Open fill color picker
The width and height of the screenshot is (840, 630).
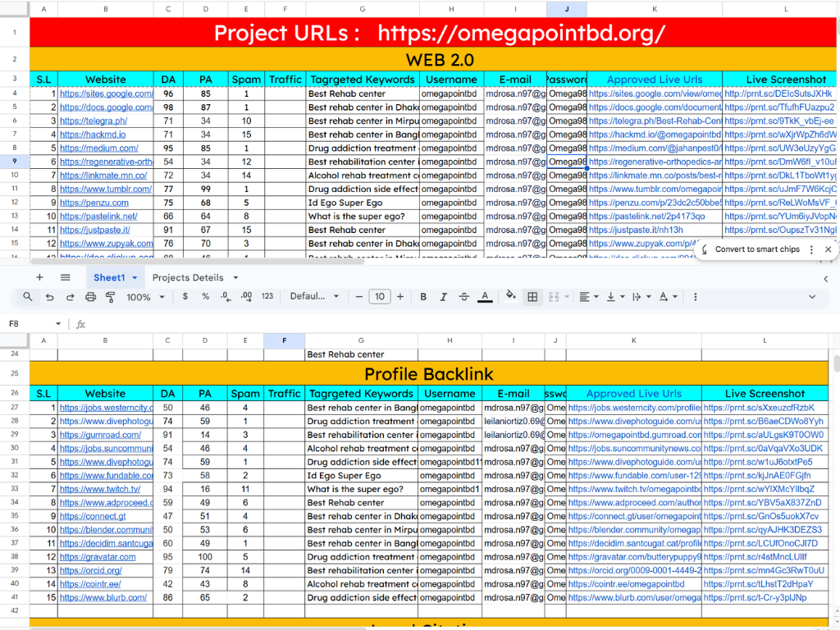tap(510, 295)
